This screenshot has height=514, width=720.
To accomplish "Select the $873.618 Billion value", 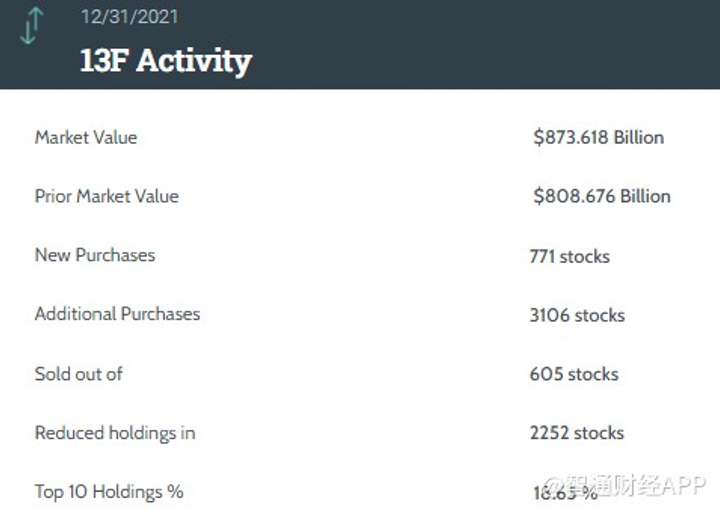I will [598, 138].
